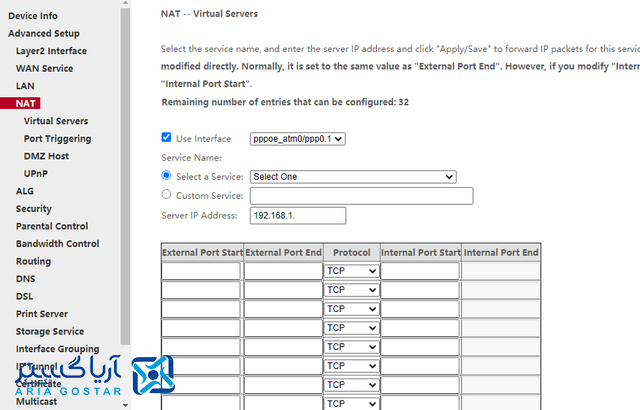Open the first row TCP protocol dropdown
Viewport: 640px width, 410px height.
[351, 271]
